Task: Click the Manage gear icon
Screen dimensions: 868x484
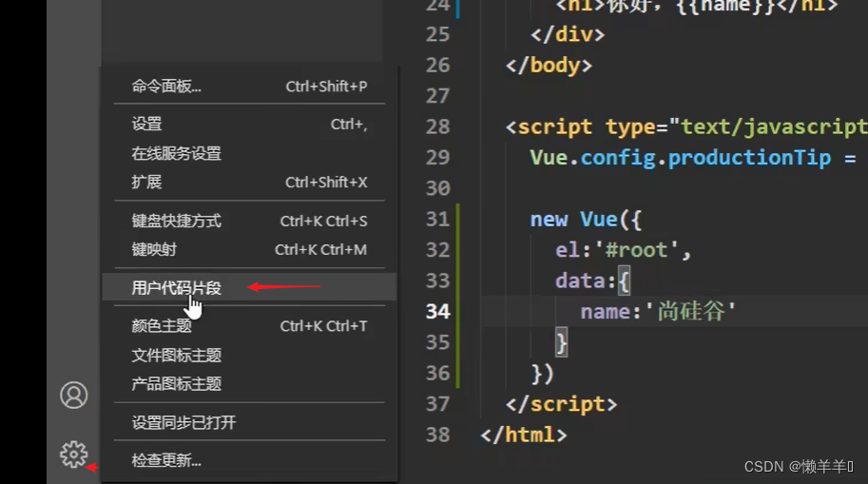Action: pos(73,455)
